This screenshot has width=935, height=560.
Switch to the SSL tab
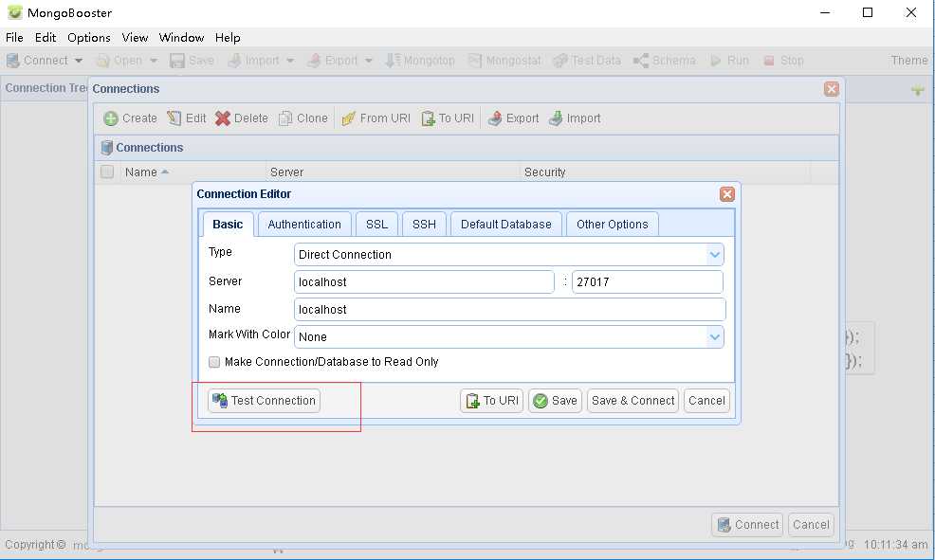(x=376, y=224)
